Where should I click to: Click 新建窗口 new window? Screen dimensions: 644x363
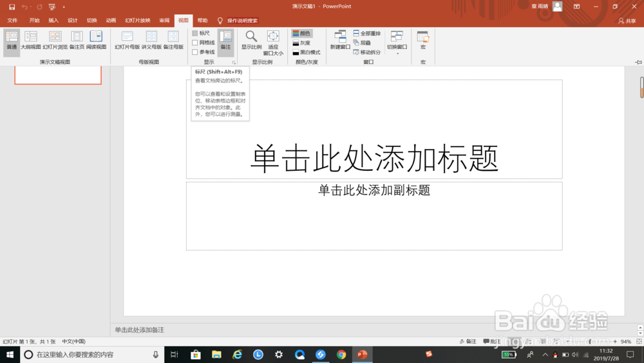(x=340, y=40)
